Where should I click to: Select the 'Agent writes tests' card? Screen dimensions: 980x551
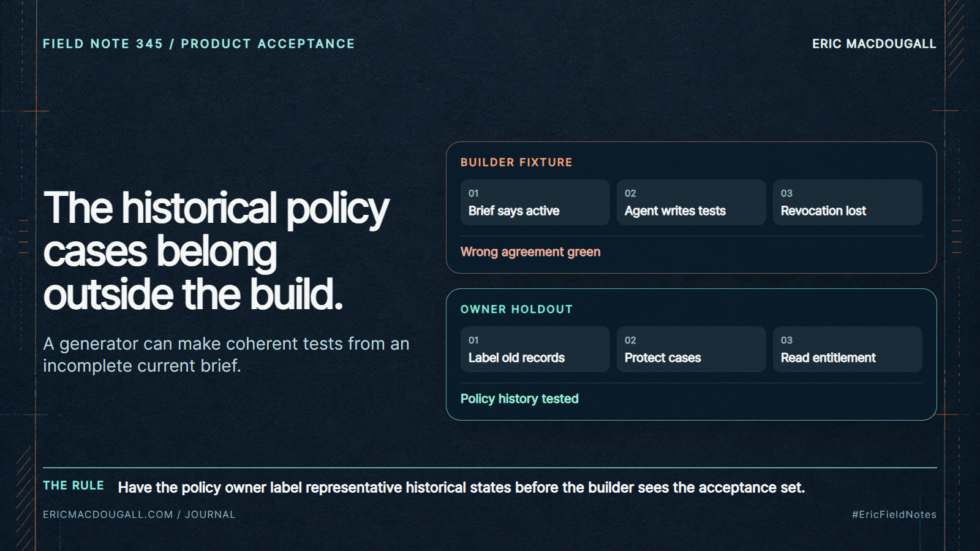tap(691, 202)
